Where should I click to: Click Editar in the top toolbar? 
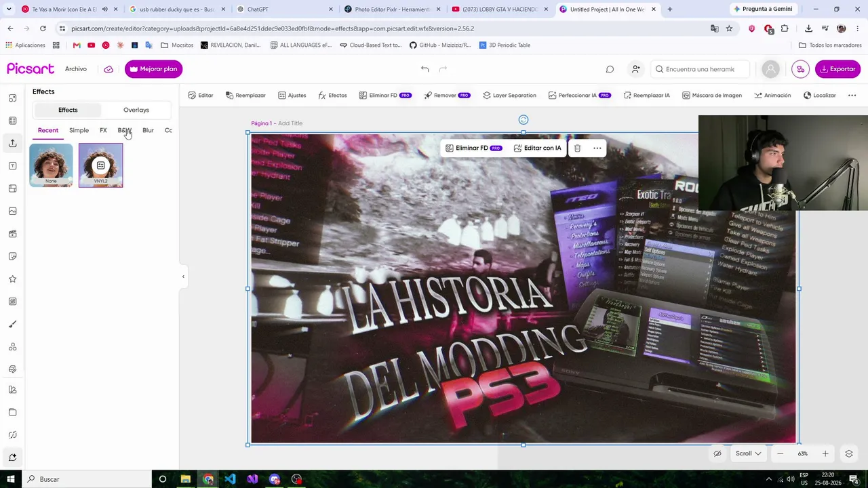[201, 96]
